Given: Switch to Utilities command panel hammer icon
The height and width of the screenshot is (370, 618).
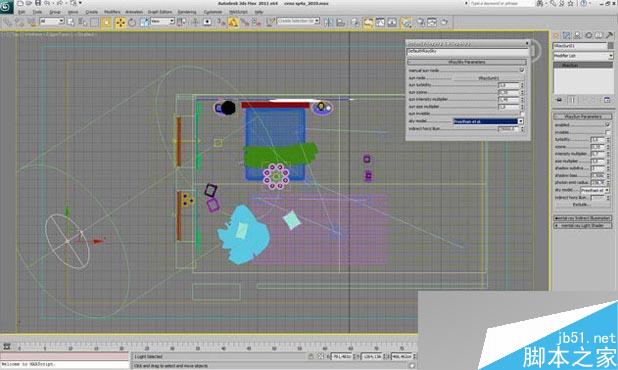Looking at the screenshot, I should (609, 35).
